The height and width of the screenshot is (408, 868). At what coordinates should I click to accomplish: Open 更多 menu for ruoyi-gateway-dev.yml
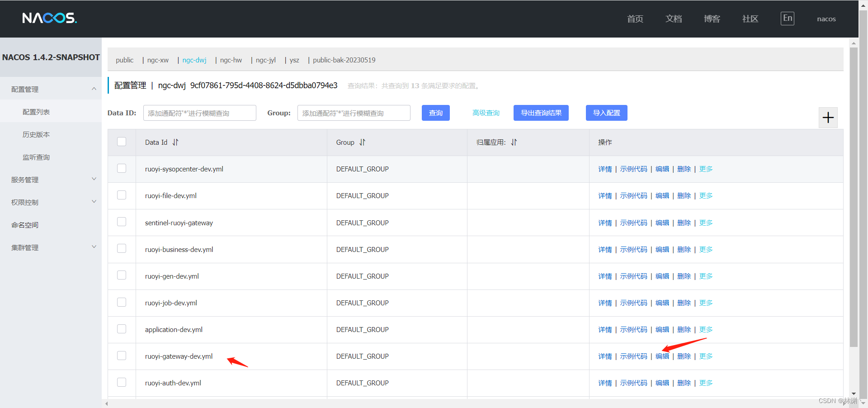[x=706, y=356]
